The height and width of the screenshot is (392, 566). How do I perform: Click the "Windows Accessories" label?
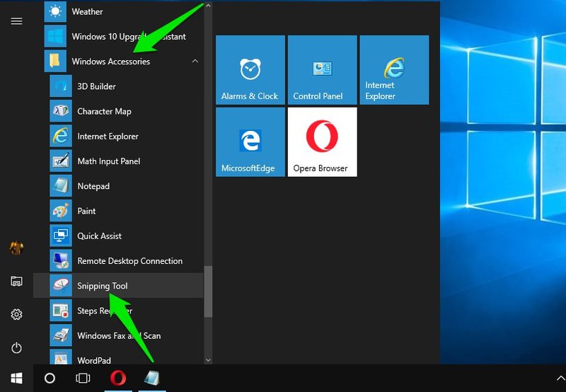[x=111, y=62]
